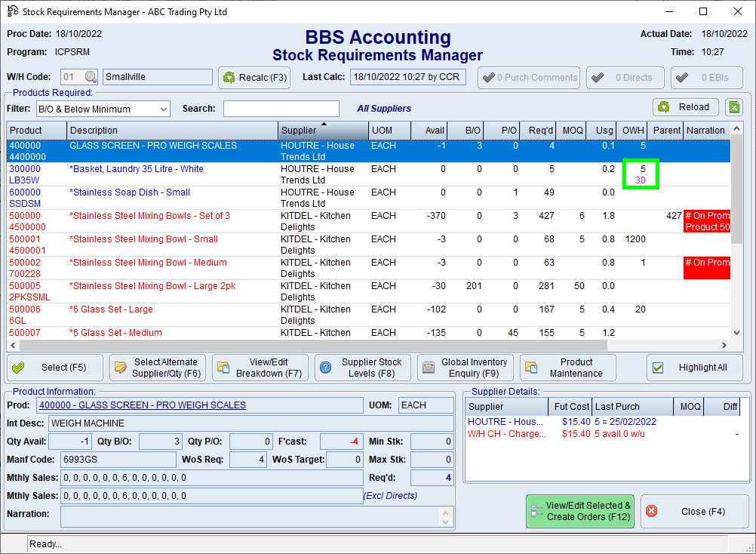The image size is (756, 554).
Task: Click the View/Edit Breakdown (F7) icon
Action: (x=223, y=368)
